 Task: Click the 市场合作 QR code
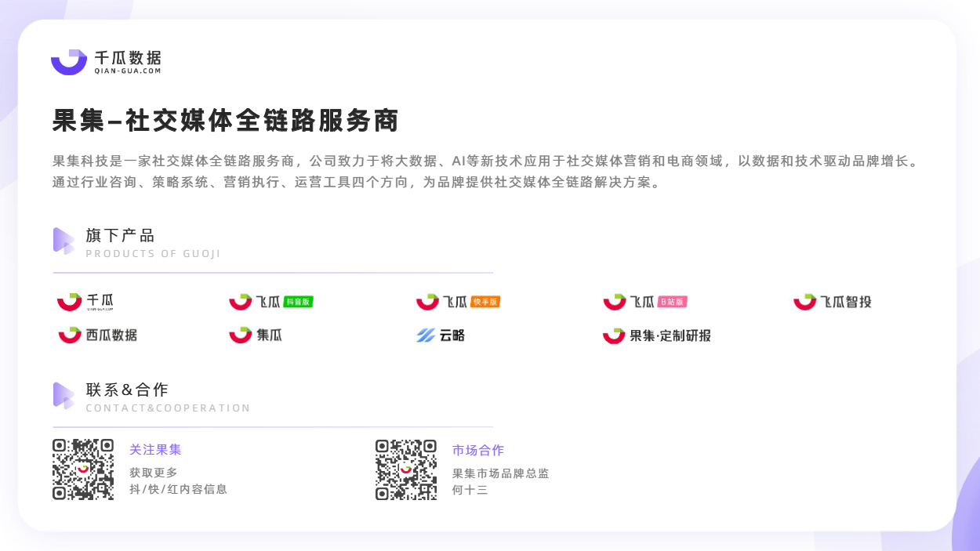pos(406,469)
